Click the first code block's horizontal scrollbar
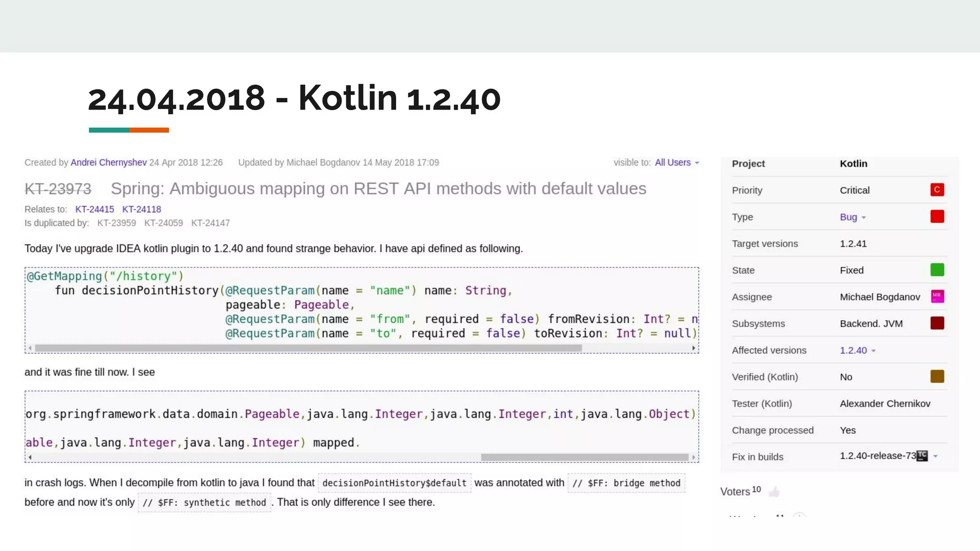 tap(309, 348)
